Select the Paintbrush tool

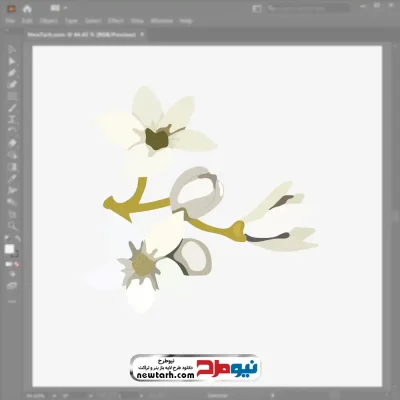tap(12, 108)
